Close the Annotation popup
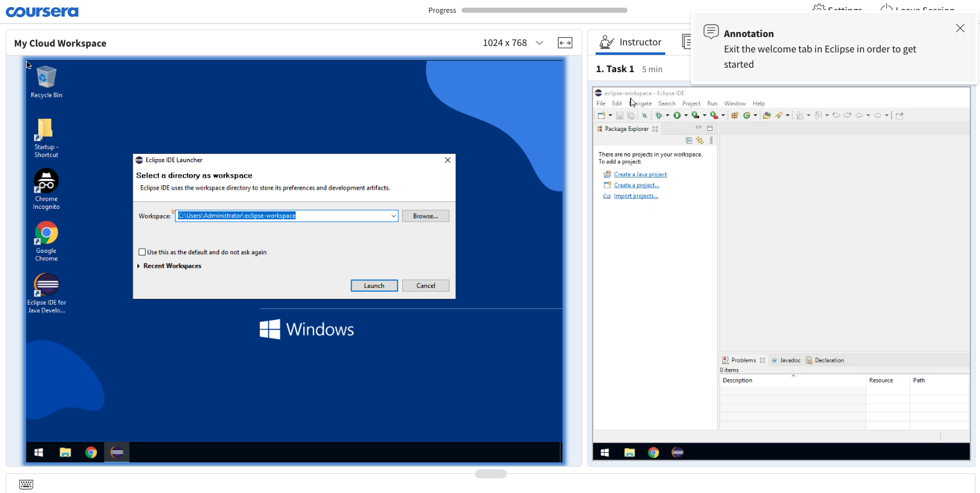This screenshot has height=493, width=980. tap(960, 28)
